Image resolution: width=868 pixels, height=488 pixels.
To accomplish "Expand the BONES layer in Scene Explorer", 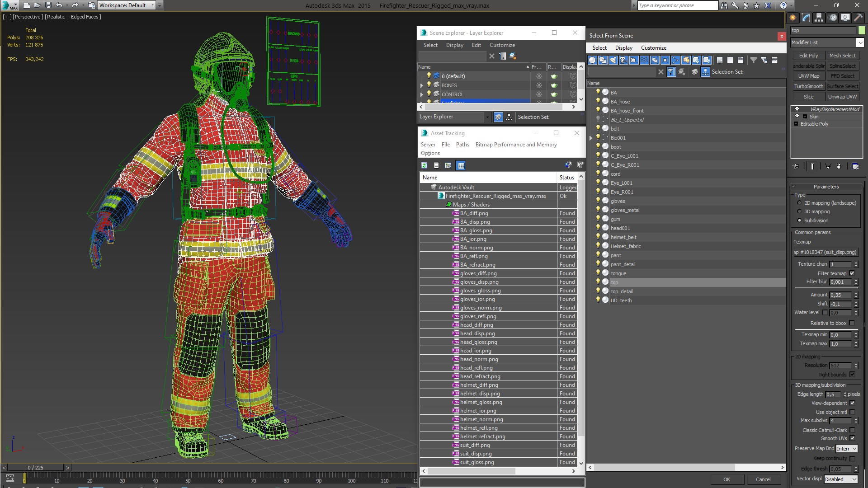I will click(x=422, y=85).
